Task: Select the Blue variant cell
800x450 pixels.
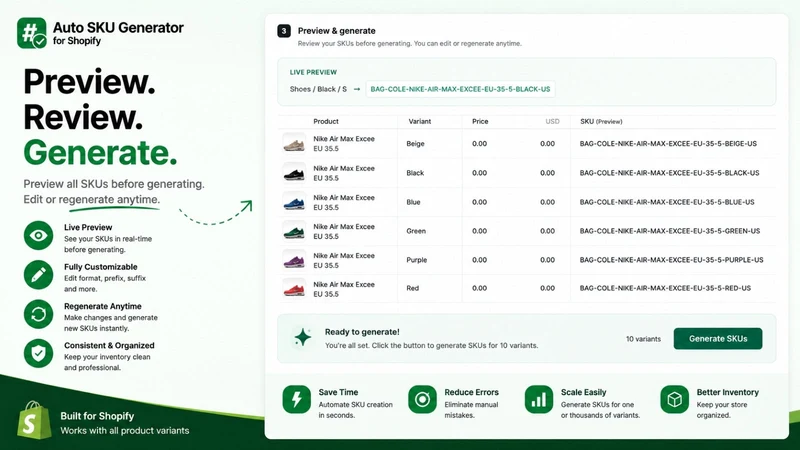Action: click(413, 202)
